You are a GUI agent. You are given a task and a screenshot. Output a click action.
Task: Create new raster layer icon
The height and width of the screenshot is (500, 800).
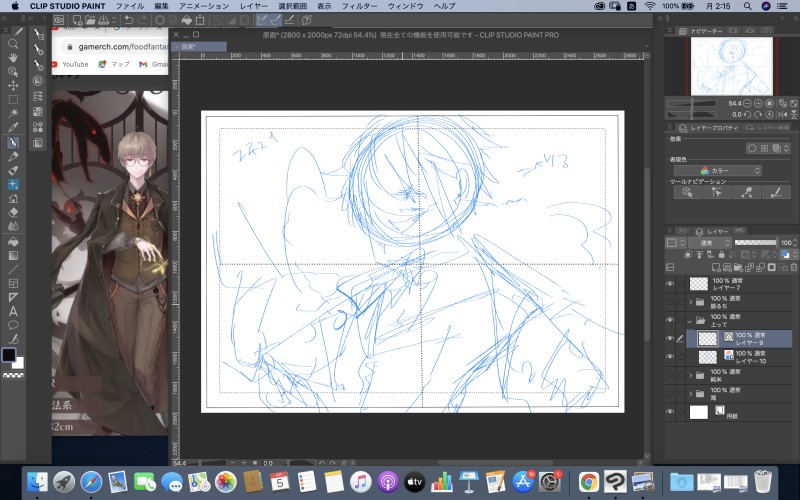[x=716, y=267]
